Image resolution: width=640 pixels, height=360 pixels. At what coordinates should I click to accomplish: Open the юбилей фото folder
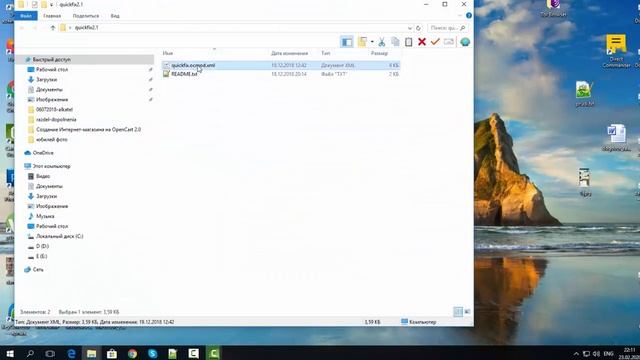[51, 140]
